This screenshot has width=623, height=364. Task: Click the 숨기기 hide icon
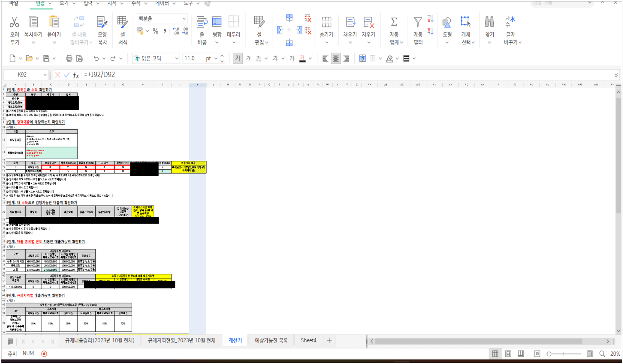326,22
